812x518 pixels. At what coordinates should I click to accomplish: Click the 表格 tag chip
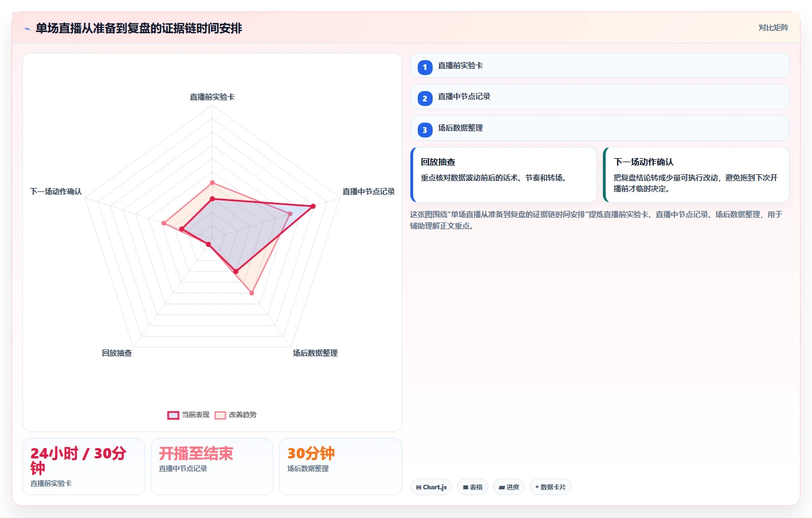[x=473, y=487]
